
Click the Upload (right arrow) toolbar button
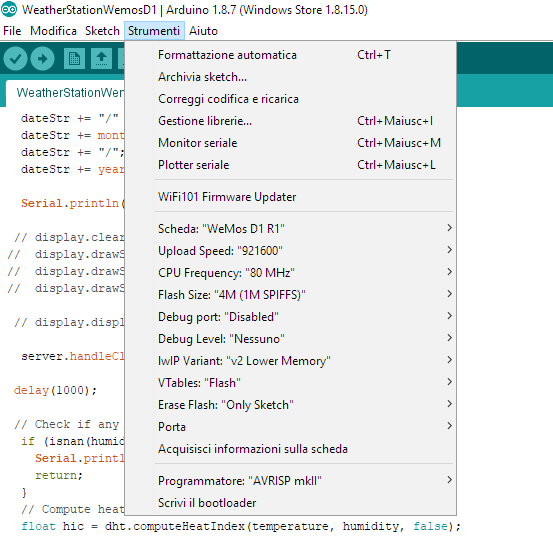pos(42,59)
